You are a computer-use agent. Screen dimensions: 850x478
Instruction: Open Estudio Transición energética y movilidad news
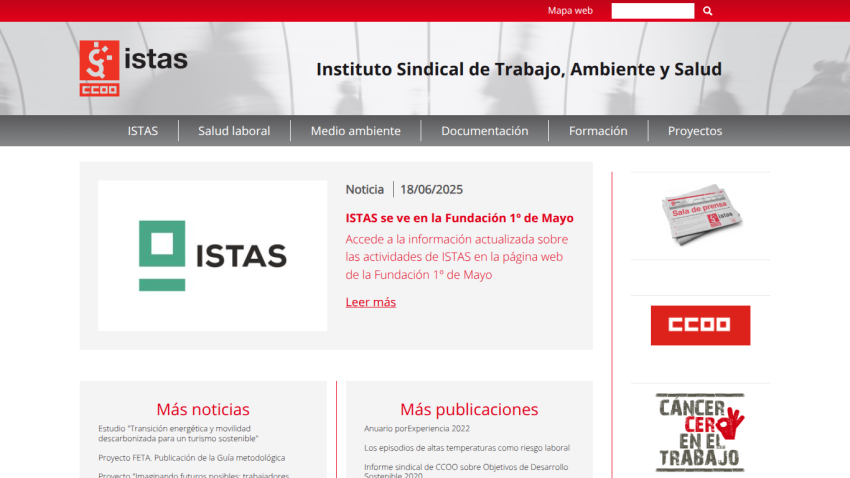pos(178,434)
